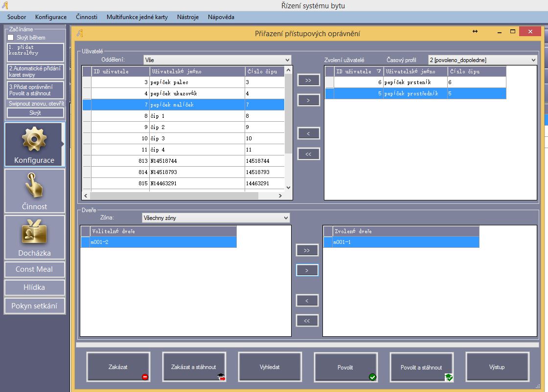548x392 pixels.
Task: Click the Vyhledat button
Action: click(270, 367)
